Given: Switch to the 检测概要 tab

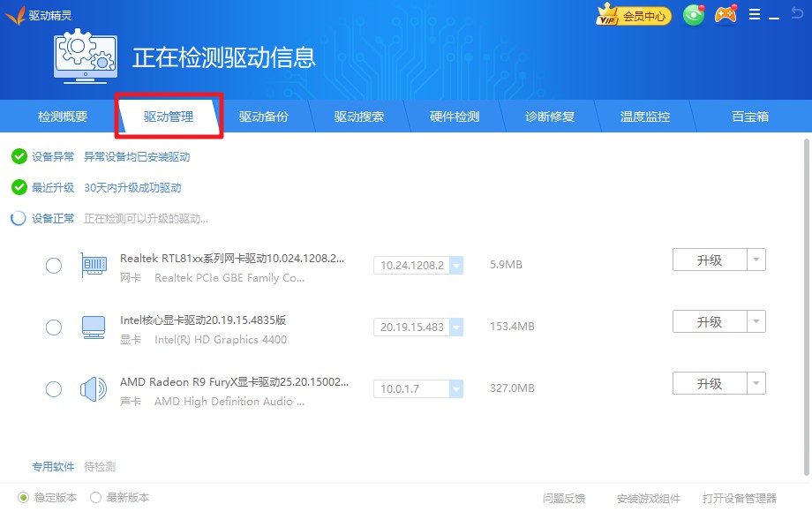Looking at the screenshot, I should pyautogui.click(x=63, y=117).
